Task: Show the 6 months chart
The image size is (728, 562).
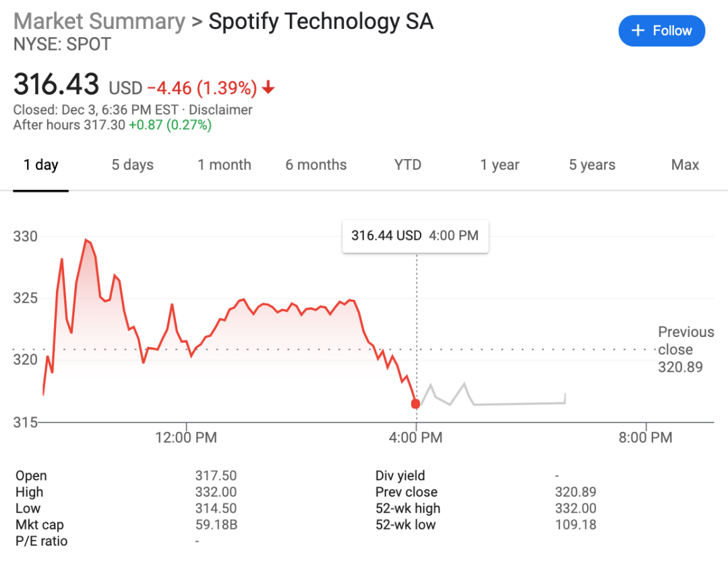Action: click(x=316, y=165)
